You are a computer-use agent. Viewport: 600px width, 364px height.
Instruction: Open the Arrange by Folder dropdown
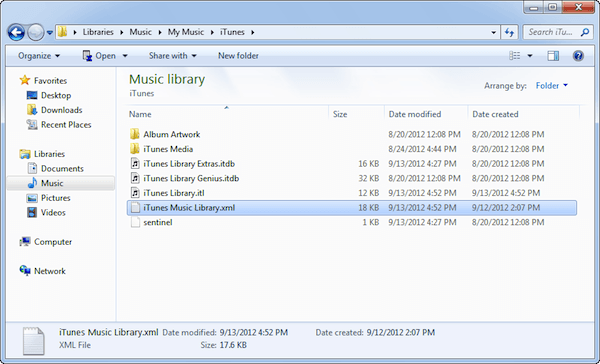pyautogui.click(x=551, y=86)
